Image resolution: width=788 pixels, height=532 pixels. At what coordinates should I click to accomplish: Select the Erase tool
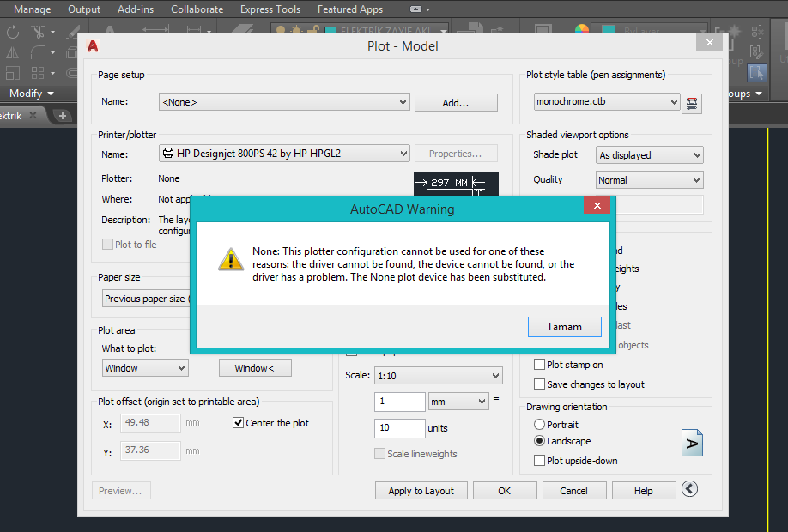click(72, 32)
